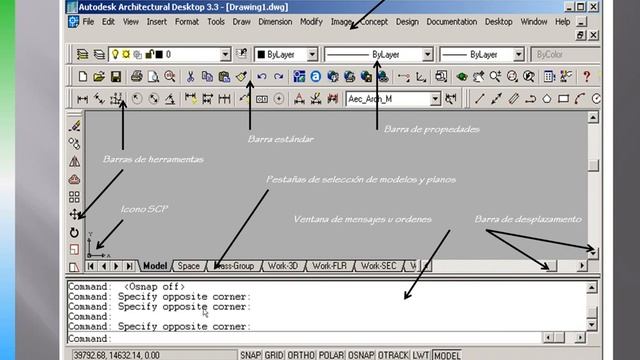The image size is (640, 360).
Task: Click the Pan realtime icon
Action: point(478,76)
